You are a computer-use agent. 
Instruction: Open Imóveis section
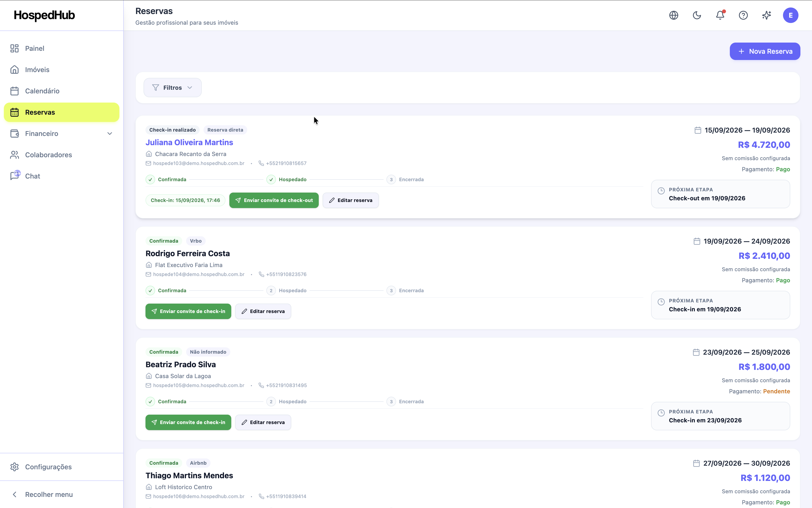point(61,70)
